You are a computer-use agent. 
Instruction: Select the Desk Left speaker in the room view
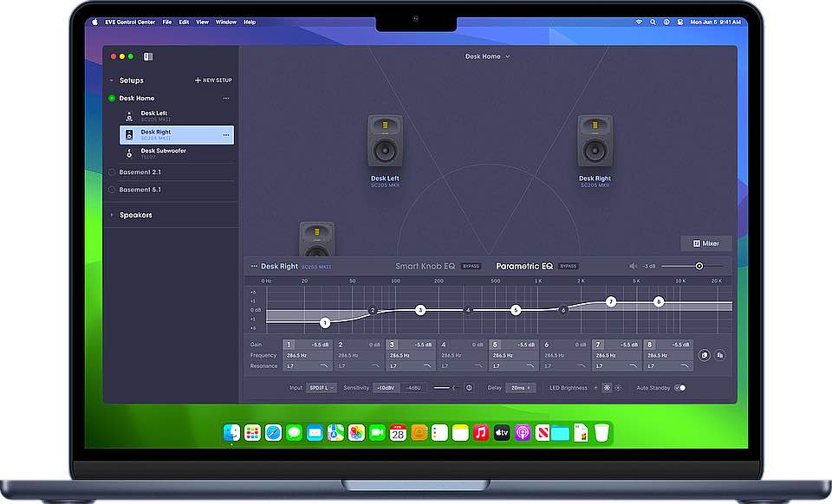(x=385, y=141)
